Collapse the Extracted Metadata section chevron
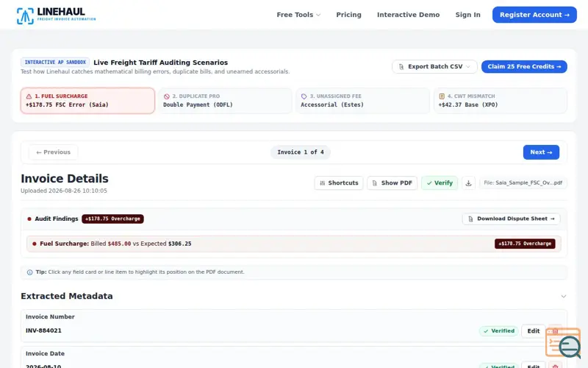588x368 pixels. coord(563,297)
